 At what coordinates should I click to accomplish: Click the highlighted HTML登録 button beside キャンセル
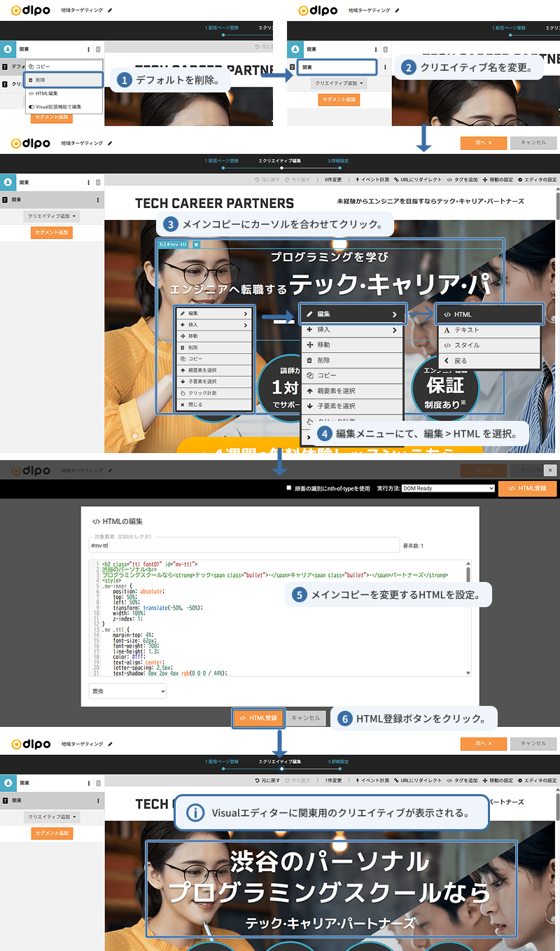pyautogui.click(x=258, y=718)
